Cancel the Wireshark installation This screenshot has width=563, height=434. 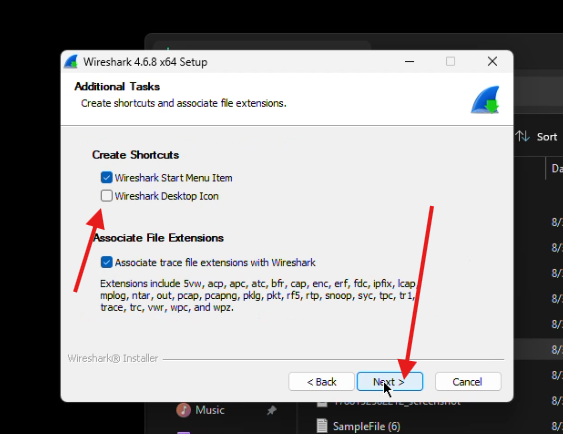point(468,382)
